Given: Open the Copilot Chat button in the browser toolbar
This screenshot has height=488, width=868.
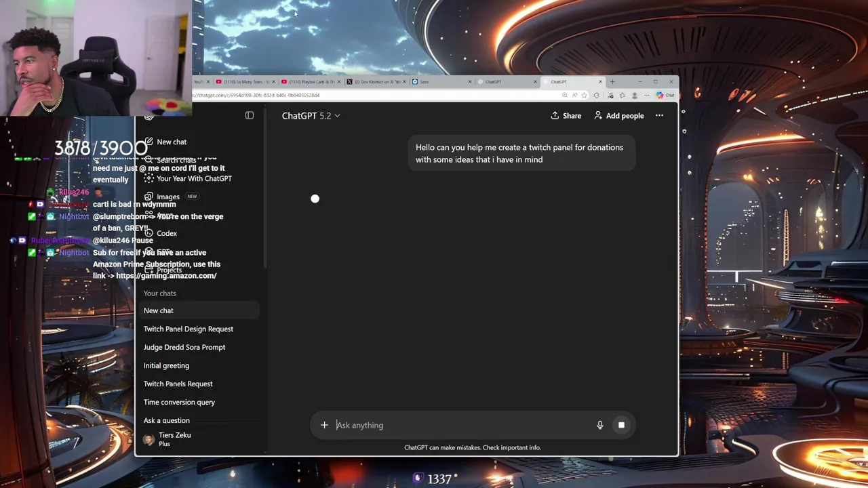Looking at the screenshot, I should pyautogui.click(x=665, y=95).
